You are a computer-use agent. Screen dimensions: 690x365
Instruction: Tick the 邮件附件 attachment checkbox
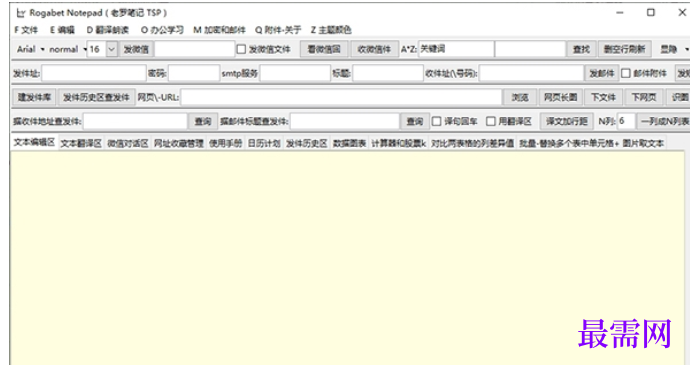coord(626,74)
